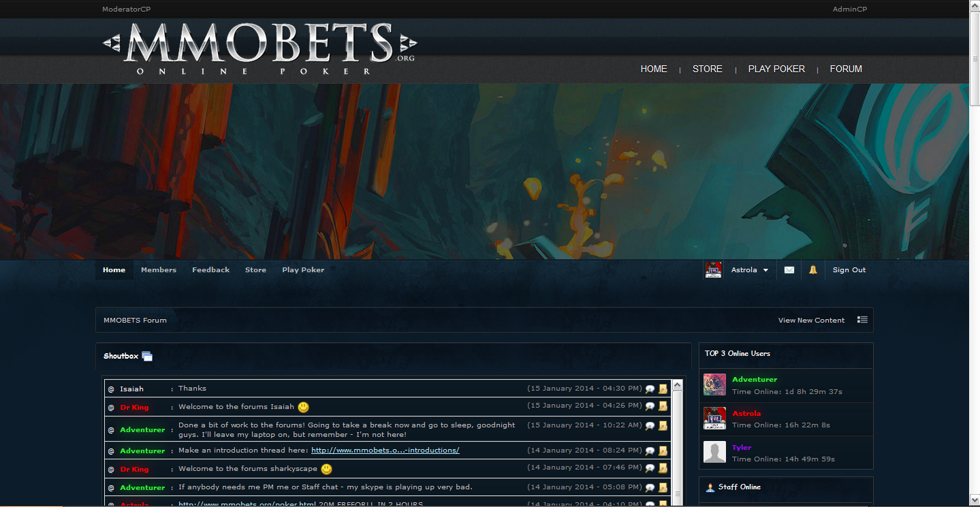Image resolution: width=980 pixels, height=507 pixels.
Task: Open the MMOBETS Forum breadcrumb
Action: pos(135,320)
